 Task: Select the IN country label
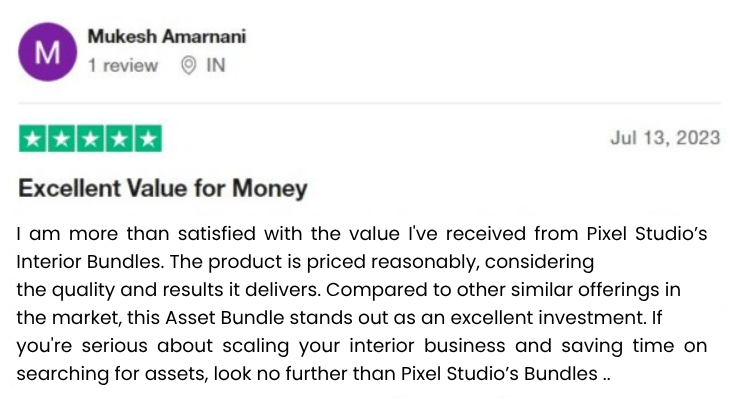pyautogui.click(x=216, y=65)
